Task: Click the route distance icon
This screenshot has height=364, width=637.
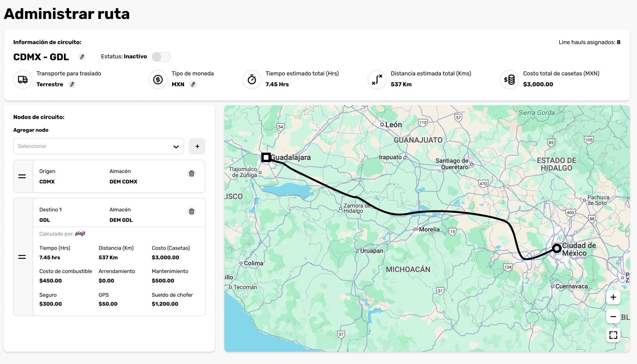Action: [377, 79]
